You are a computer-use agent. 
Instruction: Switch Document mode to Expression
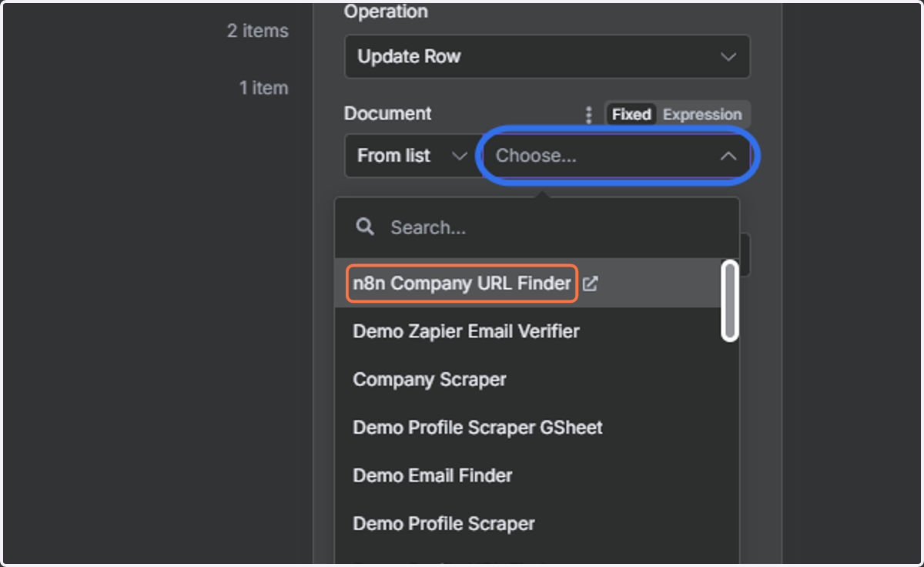click(702, 115)
